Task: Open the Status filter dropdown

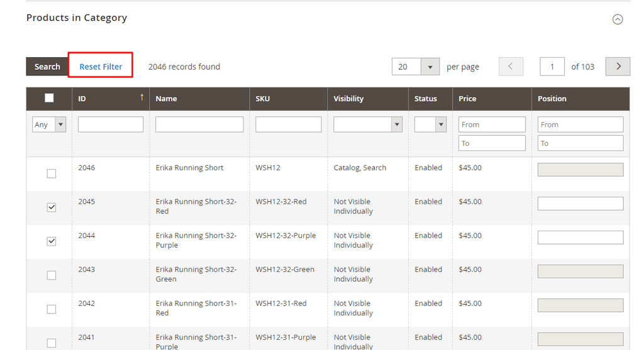Action: [430, 124]
